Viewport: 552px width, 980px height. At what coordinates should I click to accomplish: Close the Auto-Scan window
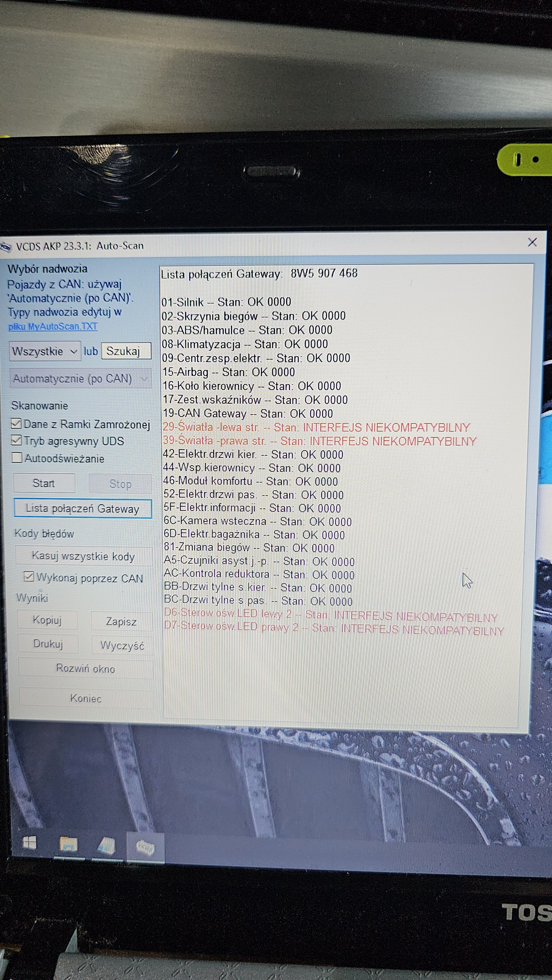coord(532,242)
